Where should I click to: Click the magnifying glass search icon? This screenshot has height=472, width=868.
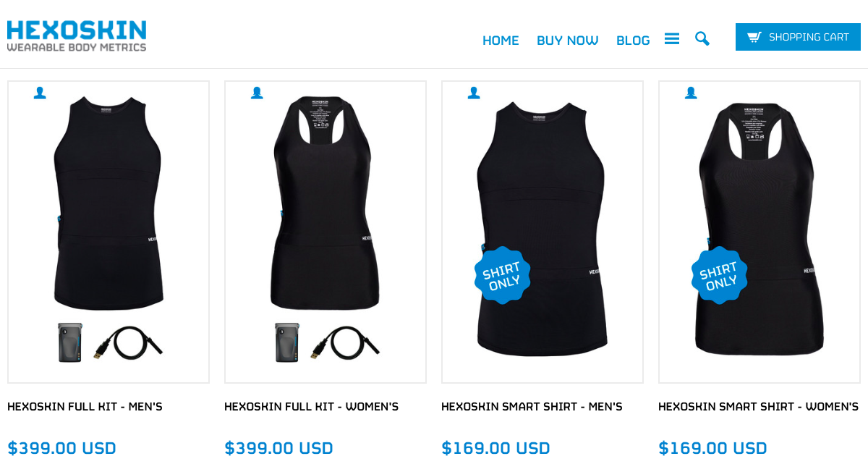click(x=702, y=38)
